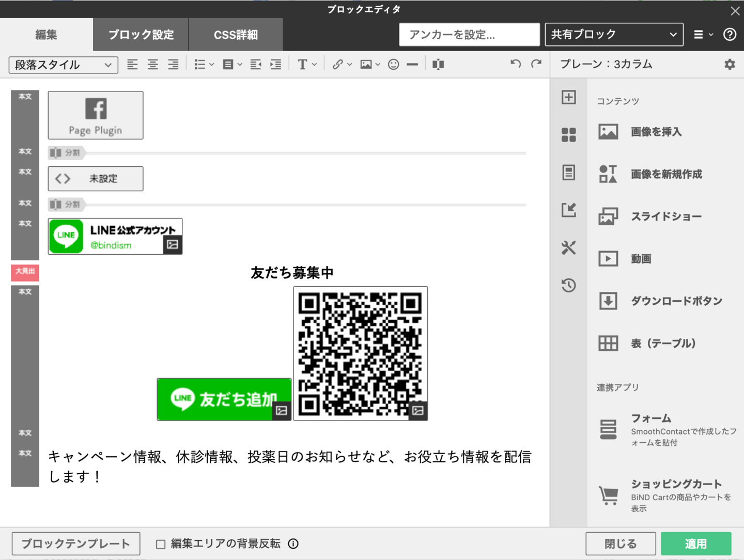
Task: Edit image icon on LINE banner
Action: coord(173,244)
